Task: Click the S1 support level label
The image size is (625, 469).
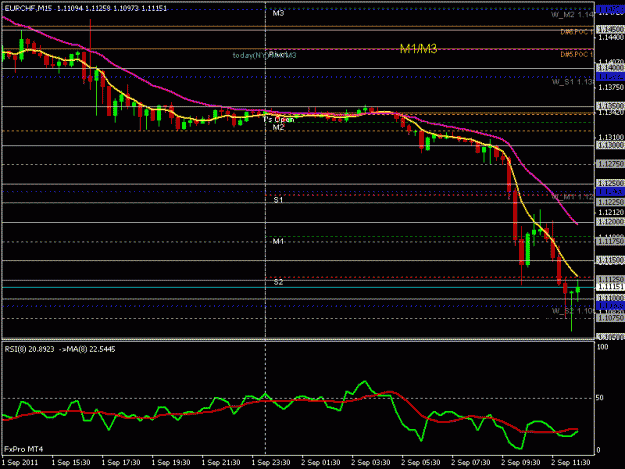Action: click(278, 200)
